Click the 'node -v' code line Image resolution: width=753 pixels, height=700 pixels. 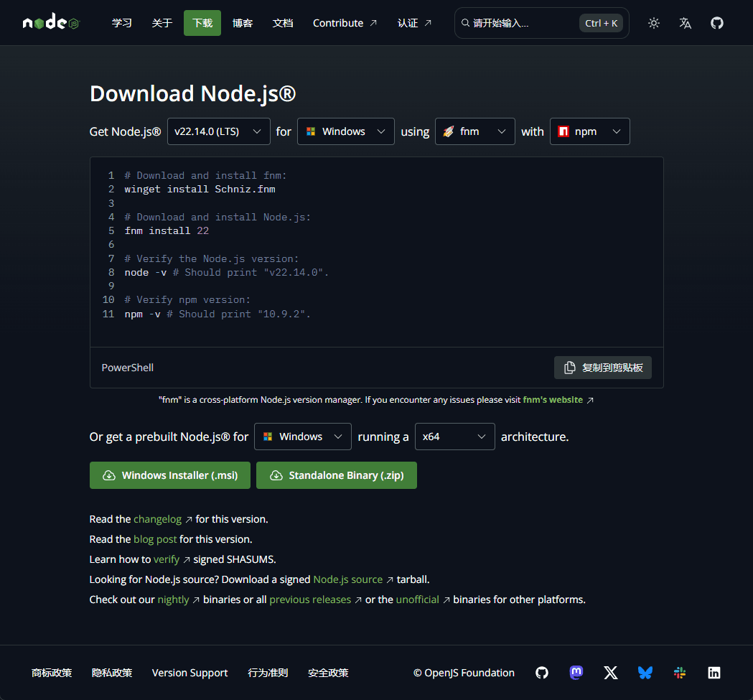pyautogui.click(x=226, y=272)
